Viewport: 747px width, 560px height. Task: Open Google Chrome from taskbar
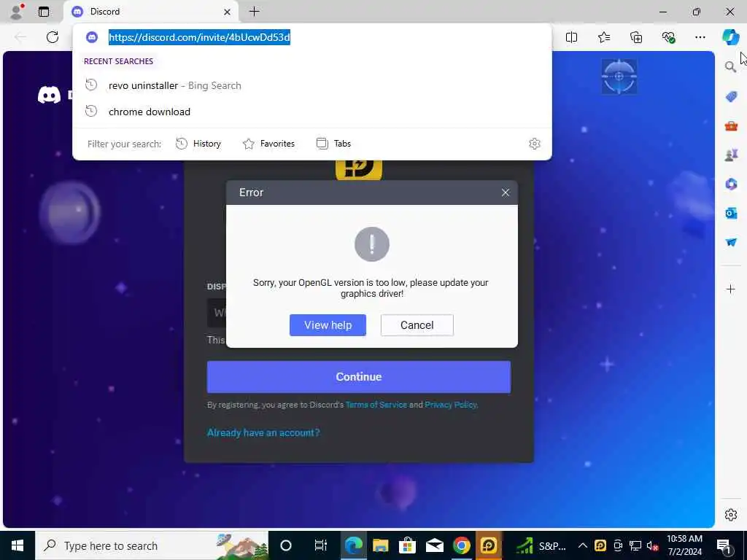pos(461,545)
